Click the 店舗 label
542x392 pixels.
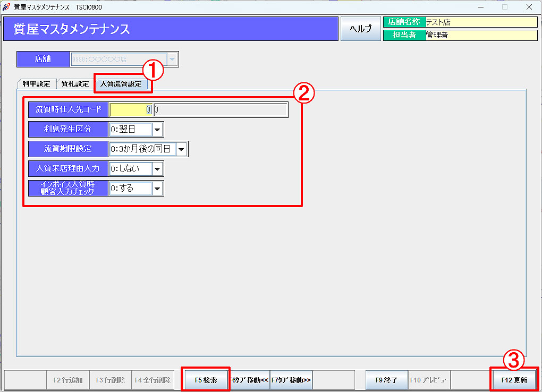43,59
